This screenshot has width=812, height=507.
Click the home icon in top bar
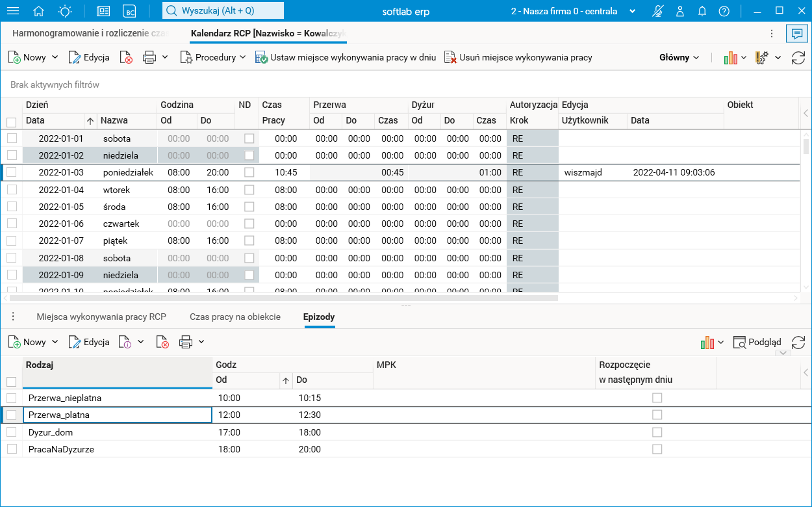[x=39, y=11]
